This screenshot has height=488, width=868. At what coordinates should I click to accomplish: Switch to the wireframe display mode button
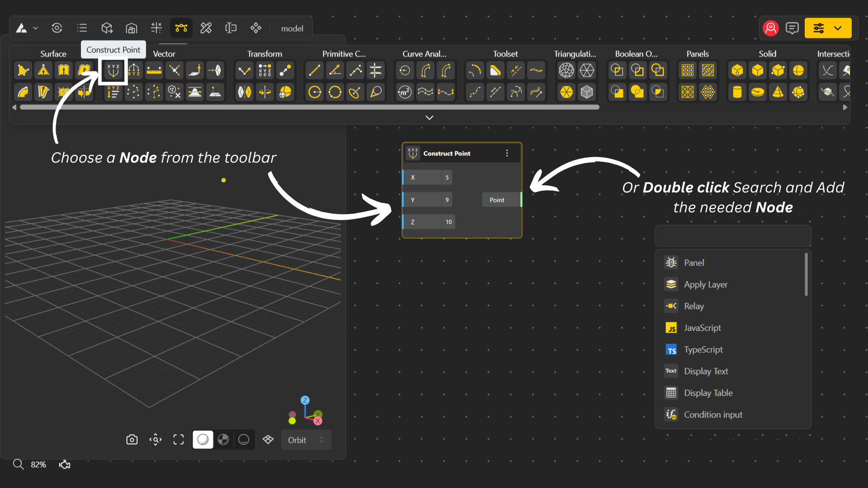[244, 440]
